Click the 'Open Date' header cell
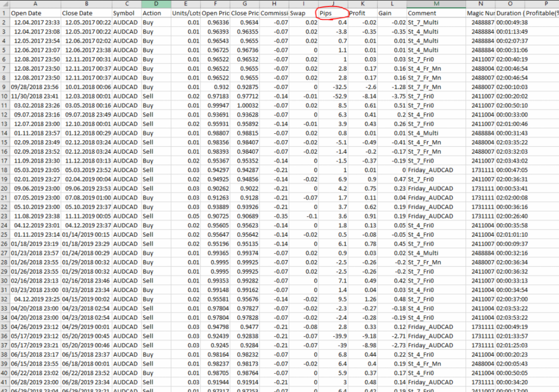559x392 pixels. tap(26, 13)
